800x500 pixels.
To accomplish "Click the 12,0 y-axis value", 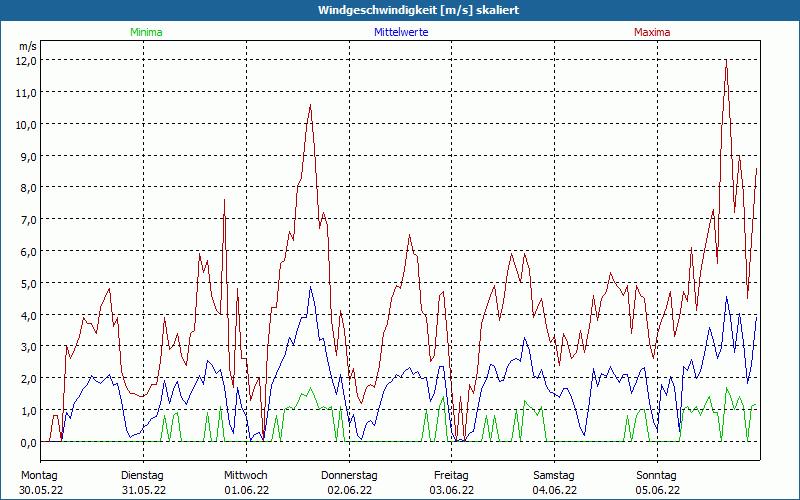I will (27, 61).
